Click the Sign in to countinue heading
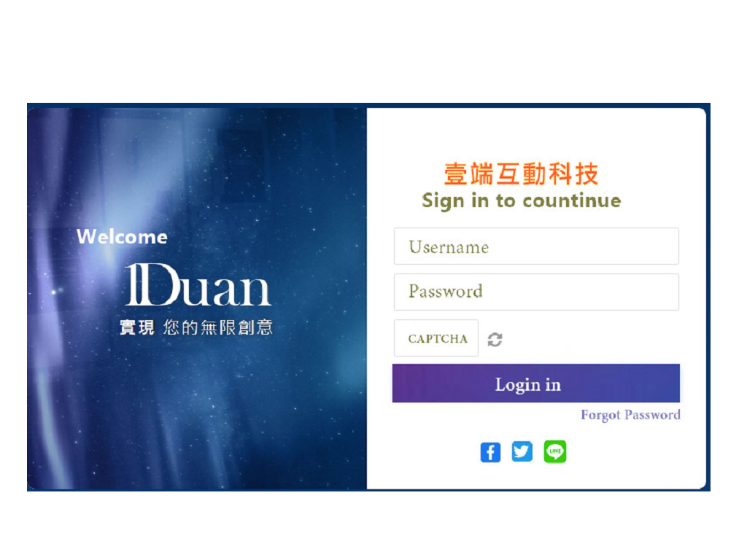 coord(521,201)
